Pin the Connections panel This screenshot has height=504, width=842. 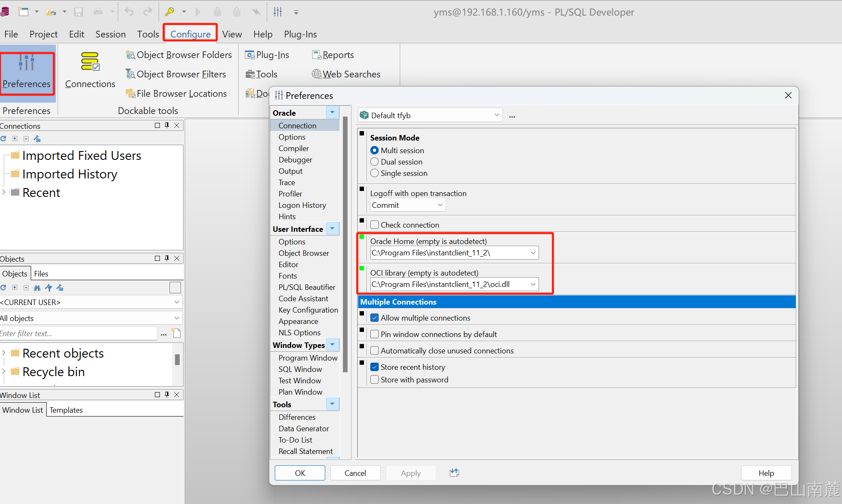click(167, 125)
